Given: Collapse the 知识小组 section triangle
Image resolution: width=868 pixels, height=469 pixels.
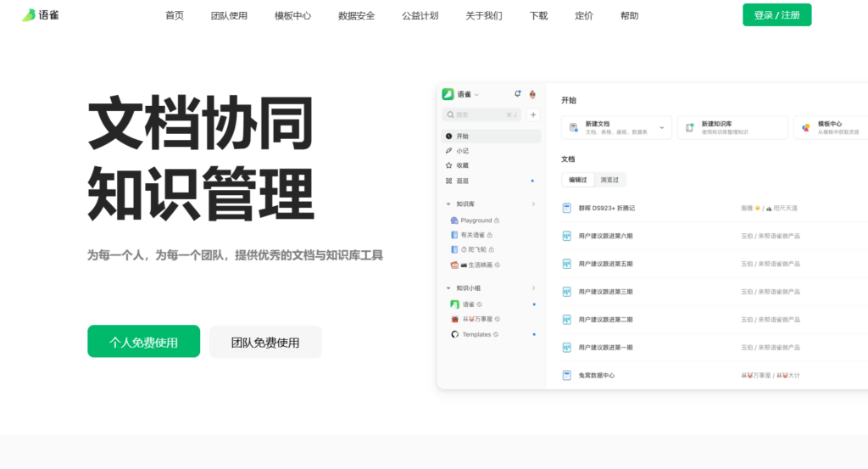Looking at the screenshot, I should tap(448, 288).
